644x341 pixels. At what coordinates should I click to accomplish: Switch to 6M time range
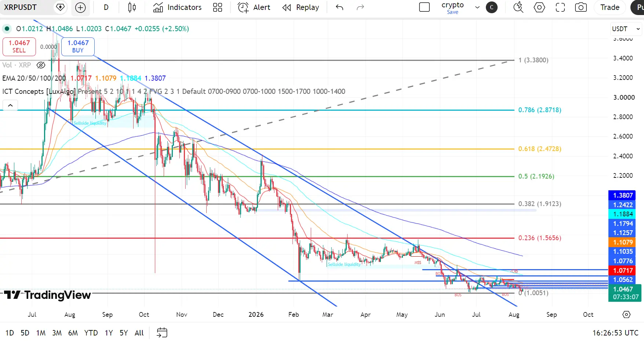[x=73, y=333]
